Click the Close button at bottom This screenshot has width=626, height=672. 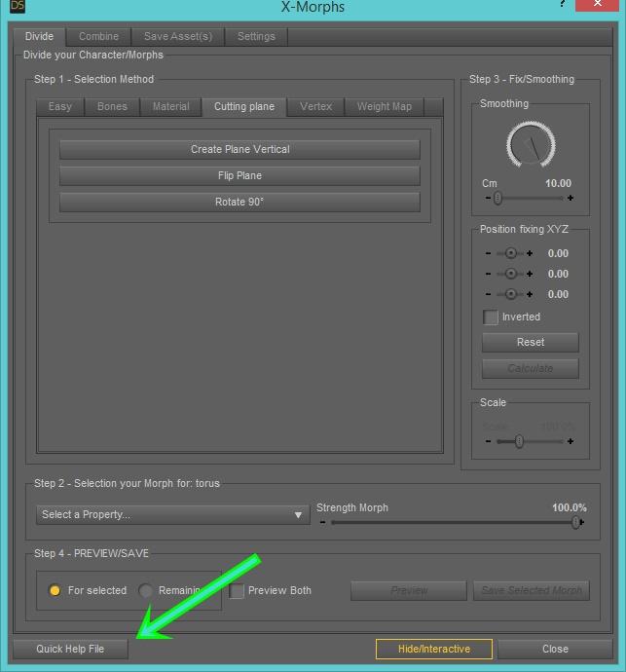[x=555, y=650]
